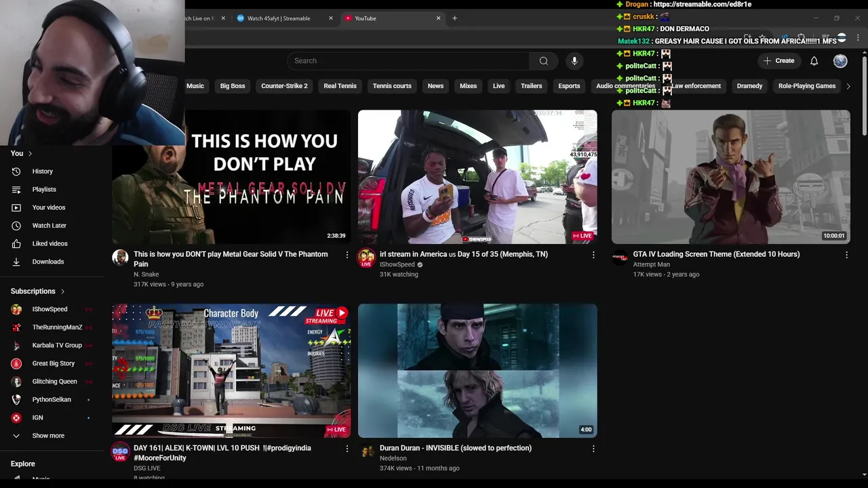The image size is (868, 488).
Task: Click IShowSpeed channel avatar under video
Action: click(366, 258)
